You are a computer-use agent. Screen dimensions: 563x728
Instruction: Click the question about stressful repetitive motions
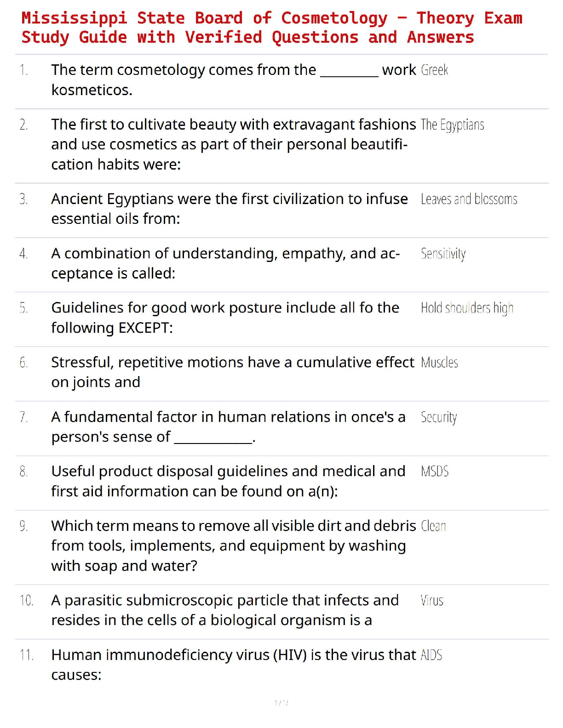pyautogui.click(x=232, y=372)
